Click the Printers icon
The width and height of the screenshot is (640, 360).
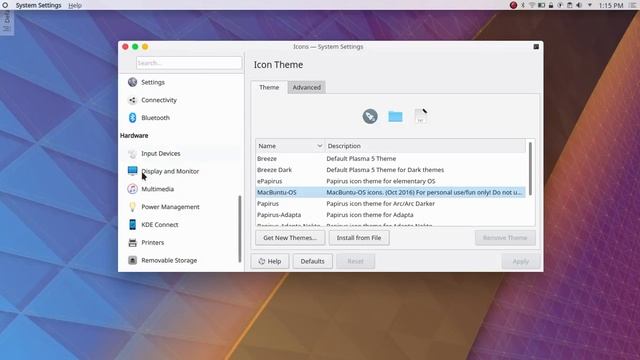tap(132, 242)
